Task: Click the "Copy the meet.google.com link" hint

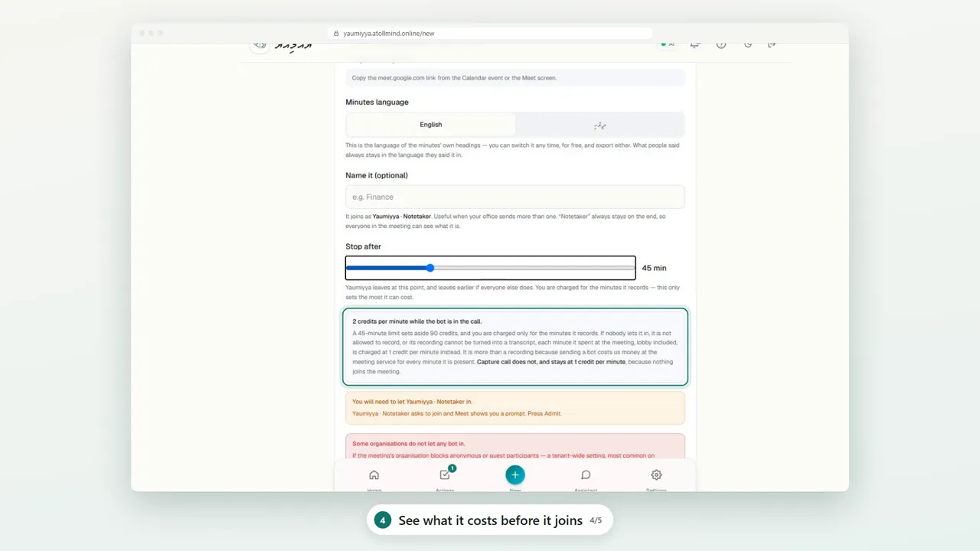Action: tap(515, 78)
